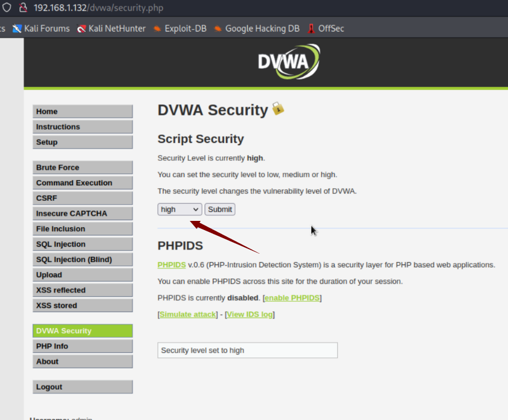The width and height of the screenshot is (508, 420).
Task: Open the XSS stored module
Action: 83,305
